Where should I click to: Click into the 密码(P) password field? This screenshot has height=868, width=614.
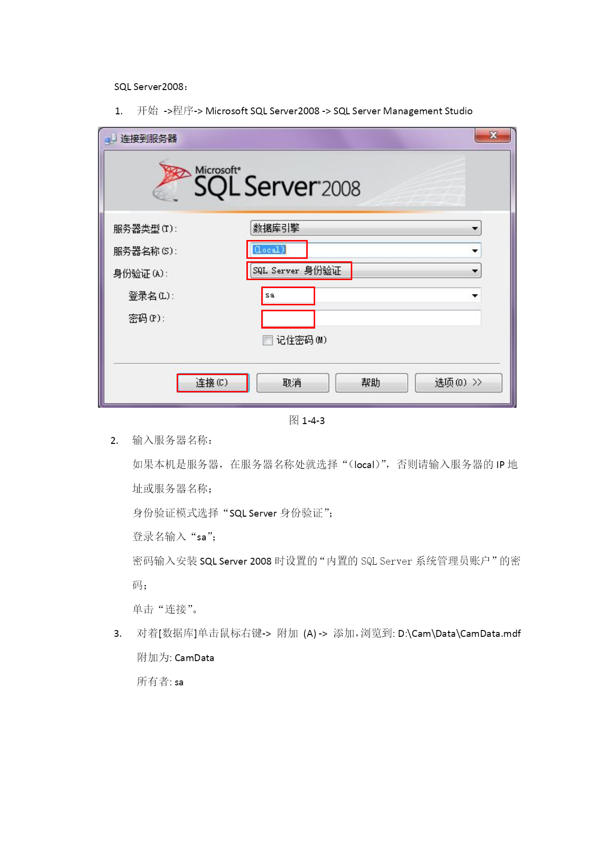(371, 318)
